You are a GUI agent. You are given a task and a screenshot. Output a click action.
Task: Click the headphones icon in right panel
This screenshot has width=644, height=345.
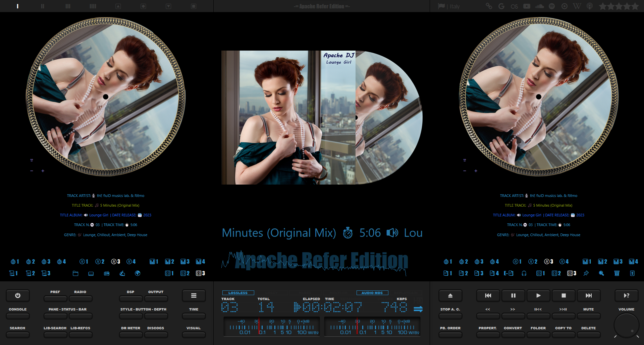point(524,273)
